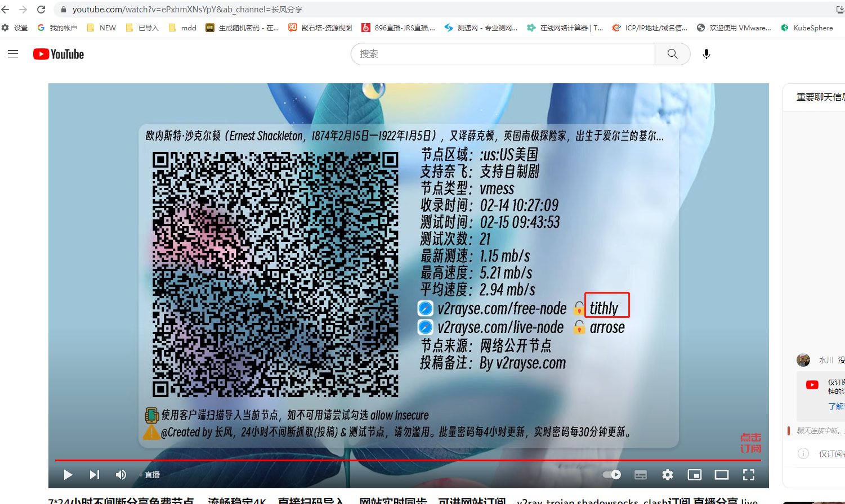Click the YouTube search input field
The image size is (845, 504).
pyautogui.click(x=503, y=54)
